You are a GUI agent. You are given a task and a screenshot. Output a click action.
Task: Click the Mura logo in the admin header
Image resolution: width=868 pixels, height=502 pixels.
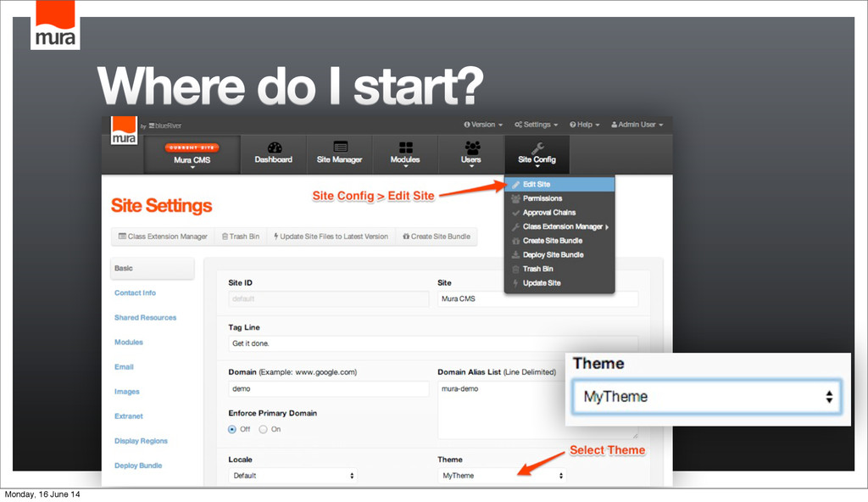tap(124, 131)
